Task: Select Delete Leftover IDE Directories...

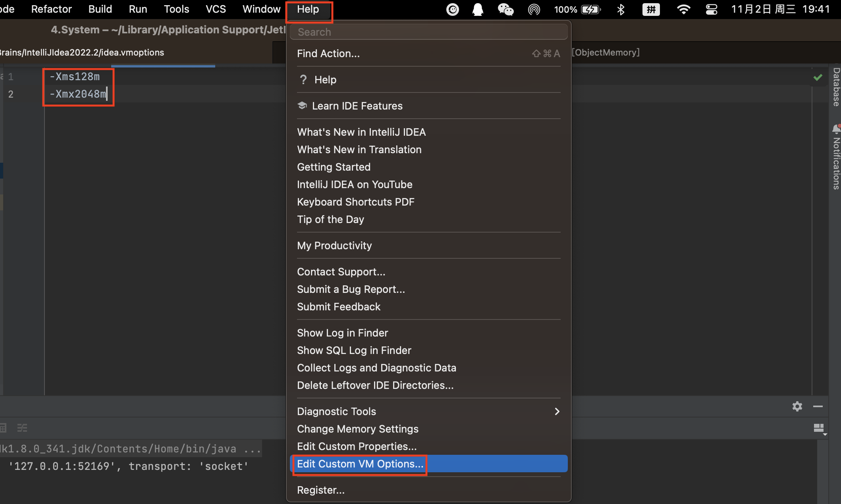Action: point(428,385)
